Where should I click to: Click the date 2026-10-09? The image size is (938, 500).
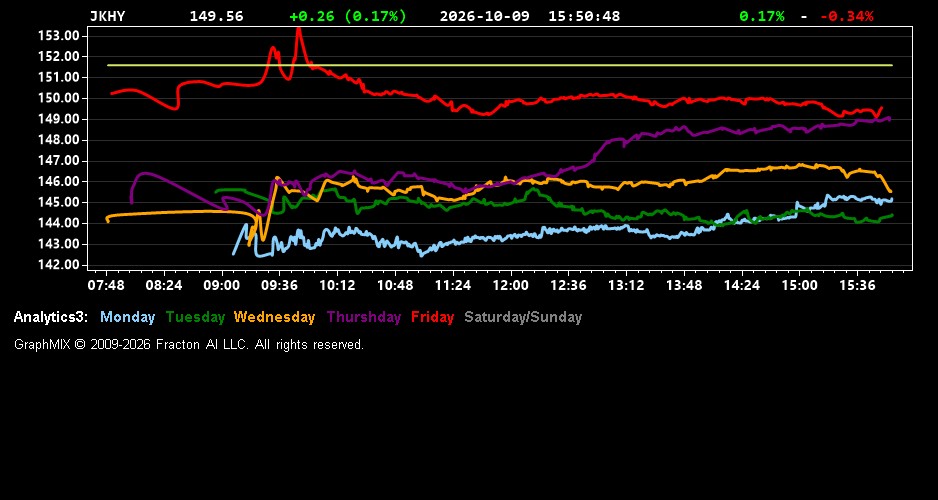coord(485,16)
